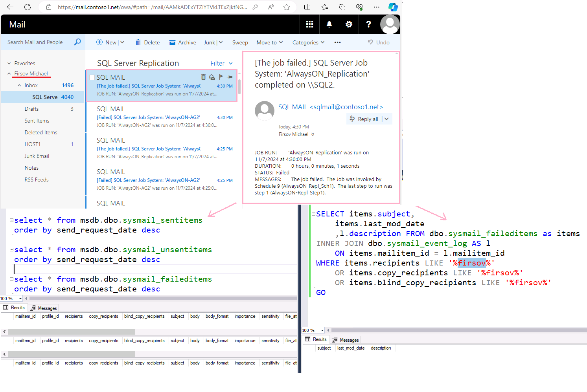Viewport: 587px width, 392px height.
Task: Collapse the sysmail_unsentitems query block
Action: pos(11,250)
